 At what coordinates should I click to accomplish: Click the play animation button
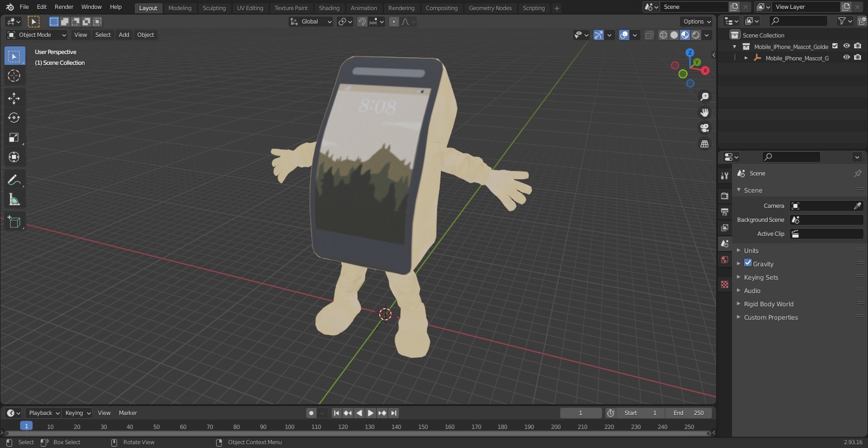(370, 413)
